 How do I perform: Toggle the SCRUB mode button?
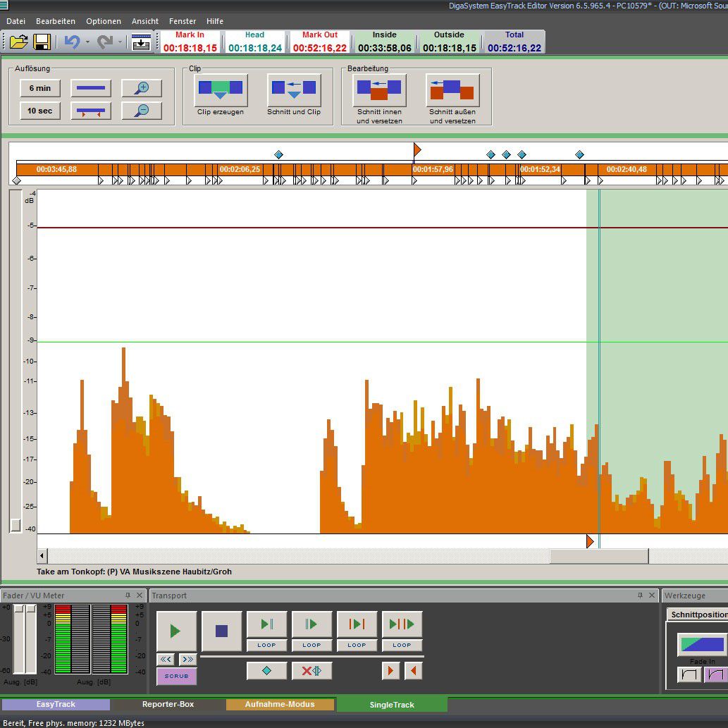click(176, 676)
